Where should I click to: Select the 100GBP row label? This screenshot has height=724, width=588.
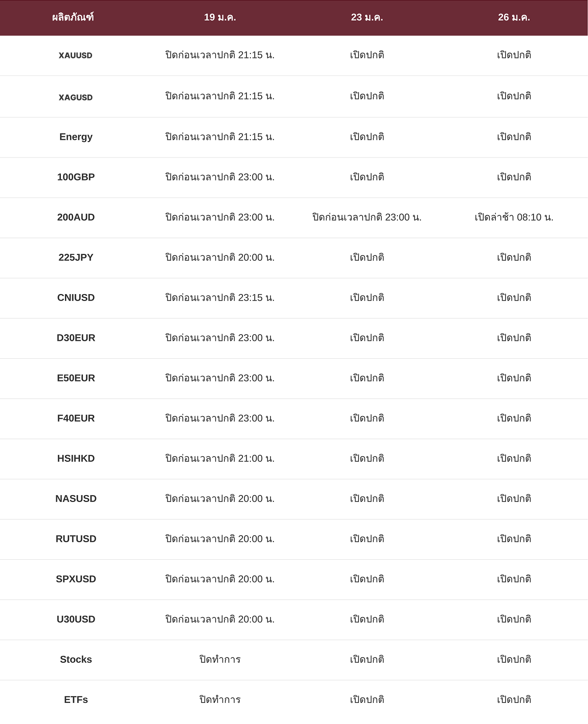(x=76, y=177)
